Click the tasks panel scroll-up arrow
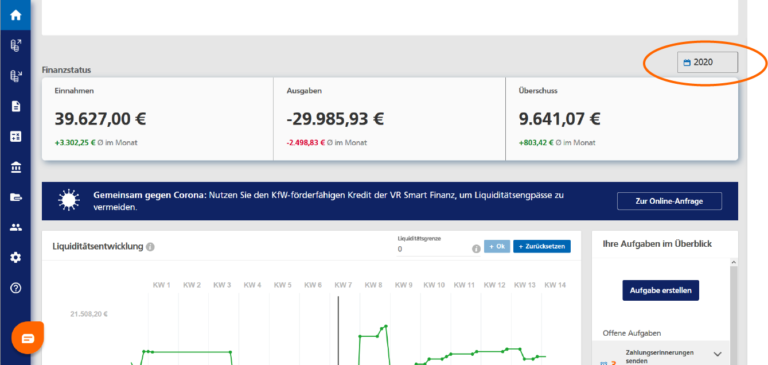 (733, 263)
